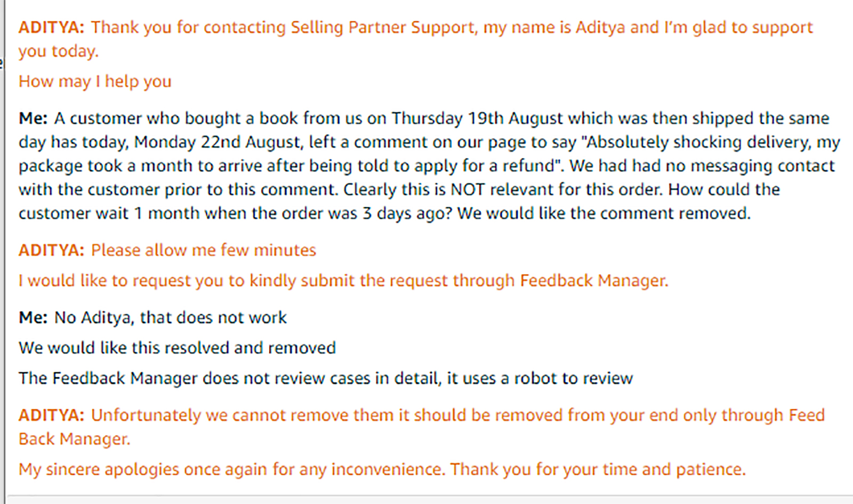This screenshot has width=853, height=504.
Task: Click the line about a robot reviewing cases
Action: pos(326,378)
